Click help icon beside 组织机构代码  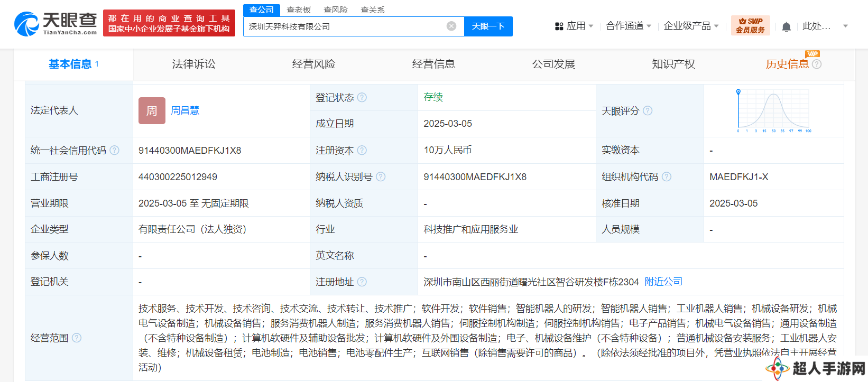click(667, 176)
